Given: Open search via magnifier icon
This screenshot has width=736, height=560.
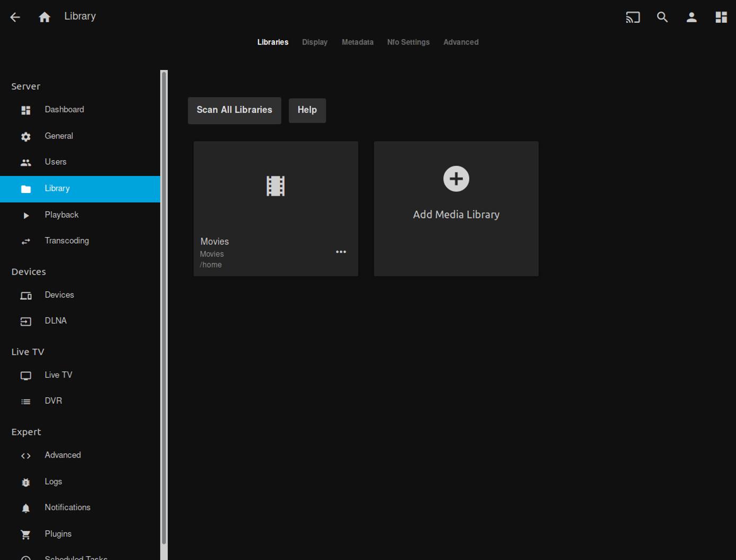Looking at the screenshot, I should point(662,17).
